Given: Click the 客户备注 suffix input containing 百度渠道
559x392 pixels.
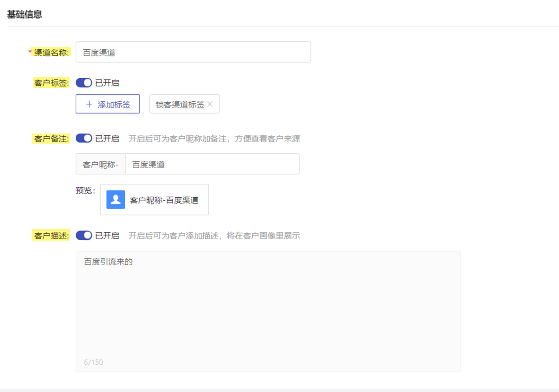Looking at the screenshot, I should click(x=212, y=164).
